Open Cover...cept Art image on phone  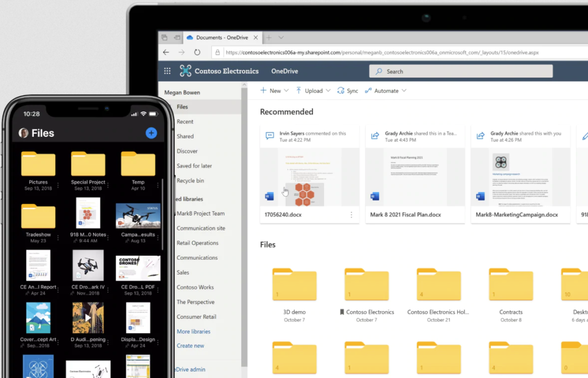(38, 318)
